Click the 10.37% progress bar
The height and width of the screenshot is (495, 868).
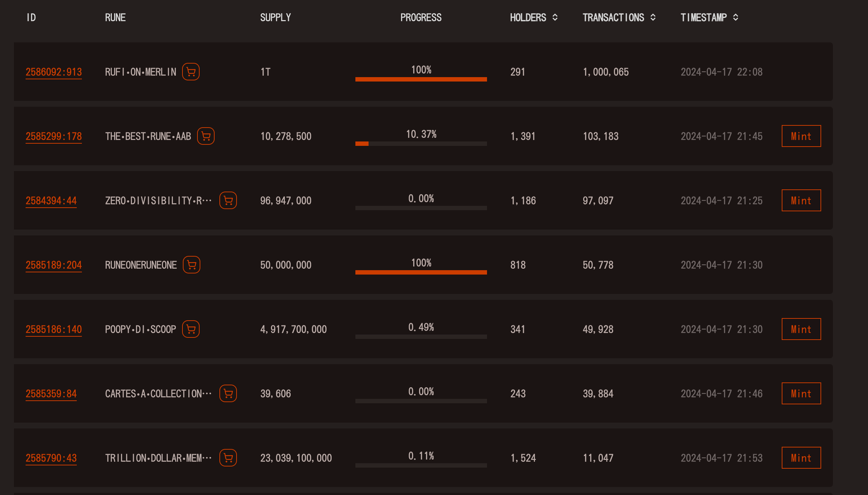point(421,144)
